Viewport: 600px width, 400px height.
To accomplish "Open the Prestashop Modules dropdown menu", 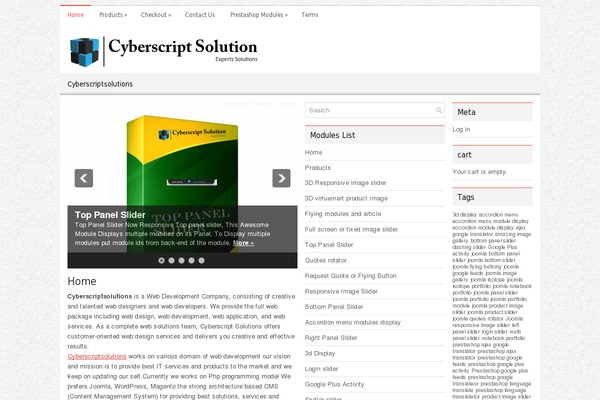I will [259, 15].
